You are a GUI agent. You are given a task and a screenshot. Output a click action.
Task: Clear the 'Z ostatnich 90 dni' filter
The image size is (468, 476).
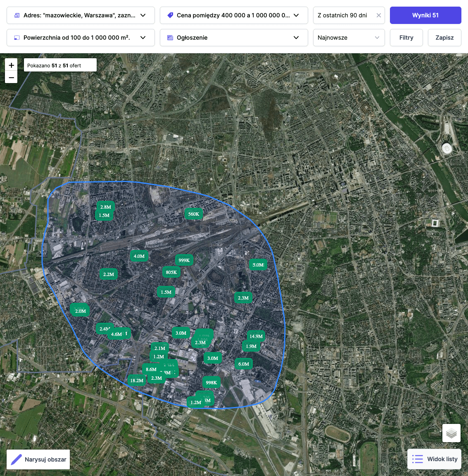378,15
